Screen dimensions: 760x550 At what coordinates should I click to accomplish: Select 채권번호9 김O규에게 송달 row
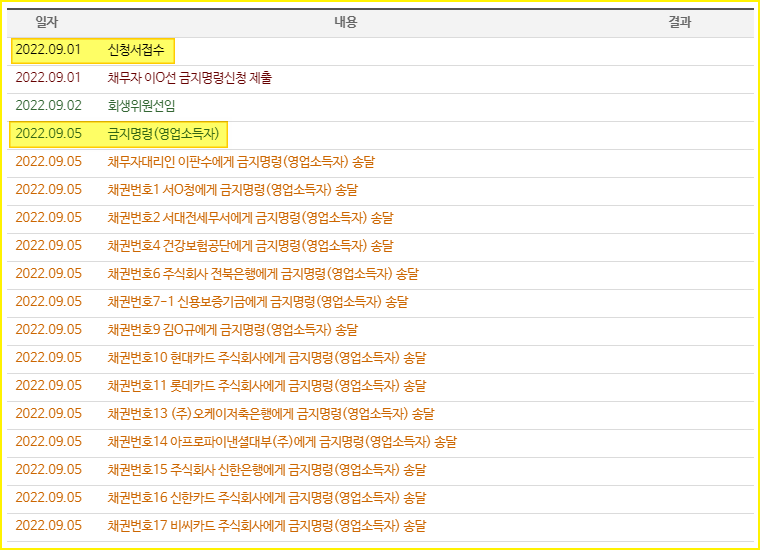(232, 330)
